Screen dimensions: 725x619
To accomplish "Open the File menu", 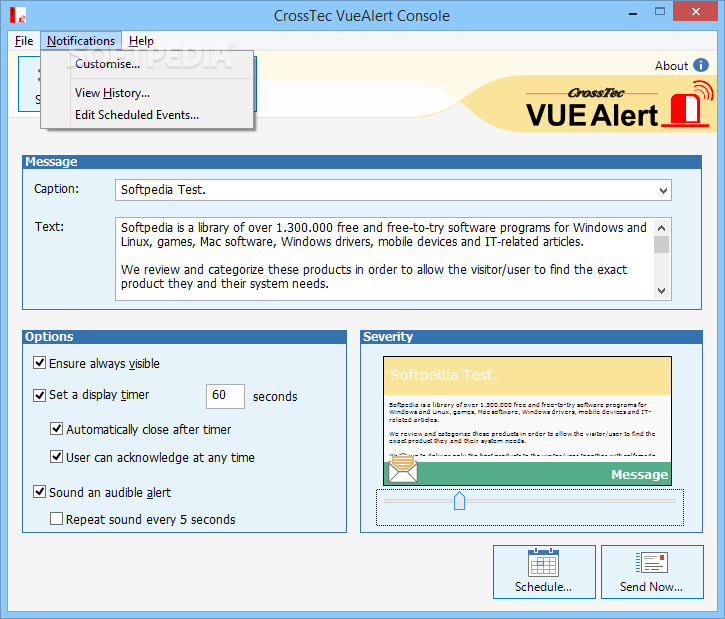I will click(x=24, y=41).
